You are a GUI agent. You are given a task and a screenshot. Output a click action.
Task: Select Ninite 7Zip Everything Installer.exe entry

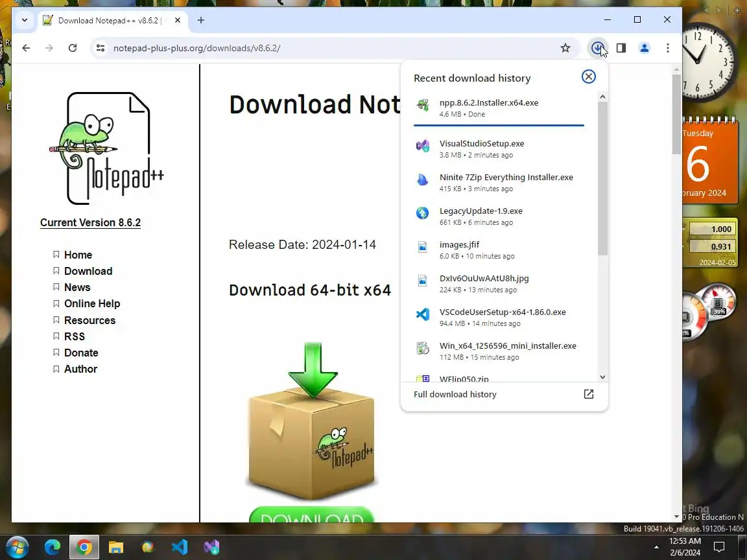click(x=499, y=182)
